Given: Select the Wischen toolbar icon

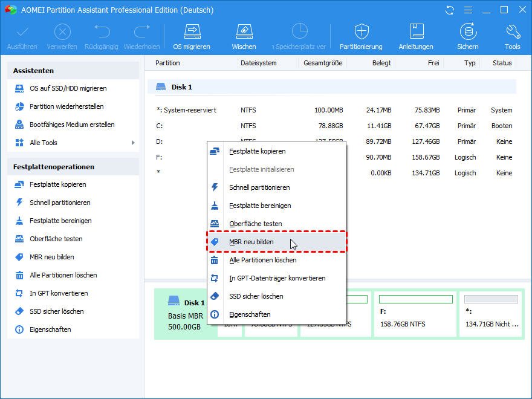Looking at the screenshot, I should [243, 36].
